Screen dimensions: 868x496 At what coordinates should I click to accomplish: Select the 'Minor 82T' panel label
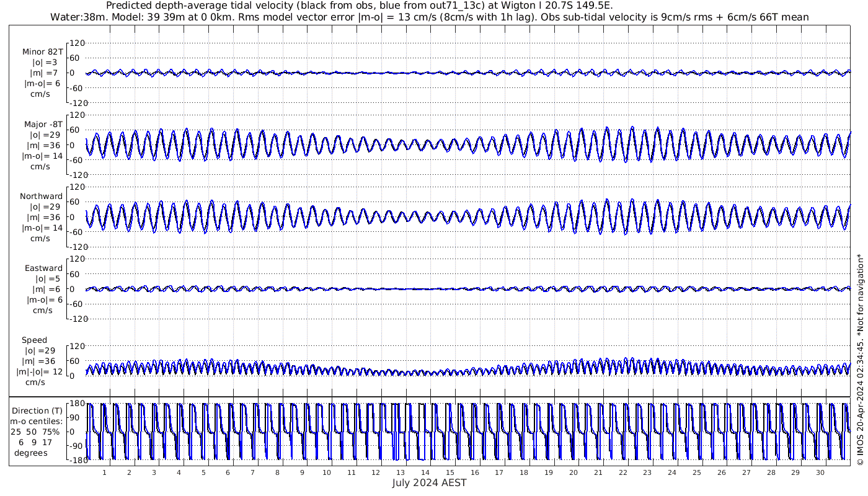(42, 51)
